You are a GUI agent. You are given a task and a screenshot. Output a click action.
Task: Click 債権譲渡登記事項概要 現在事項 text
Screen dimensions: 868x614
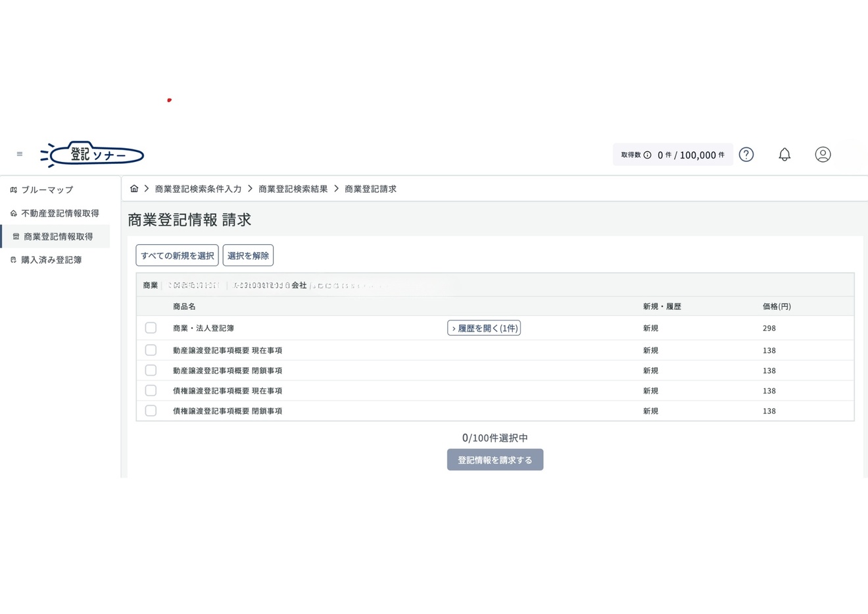tap(228, 391)
